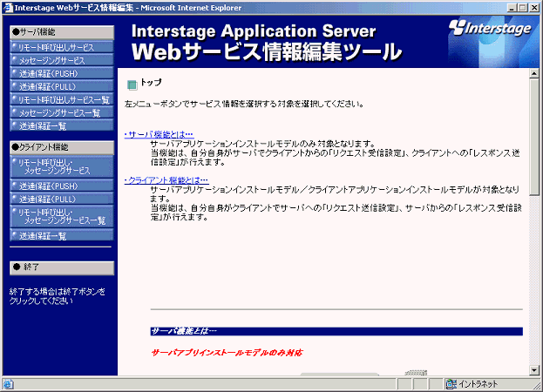Open the client リモート呼び出し・メッセージングサービス一覧 button
The height and width of the screenshot is (392, 543).
[x=62, y=217]
